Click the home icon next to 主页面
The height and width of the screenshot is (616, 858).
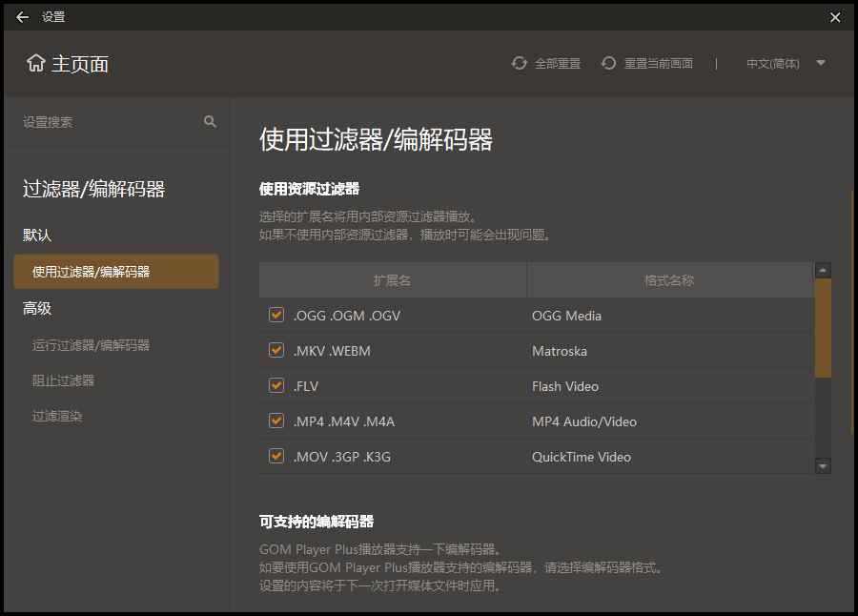(x=33, y=63)
